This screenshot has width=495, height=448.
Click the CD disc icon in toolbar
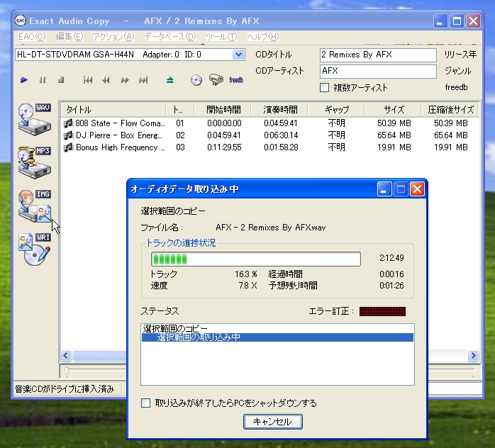196,80
